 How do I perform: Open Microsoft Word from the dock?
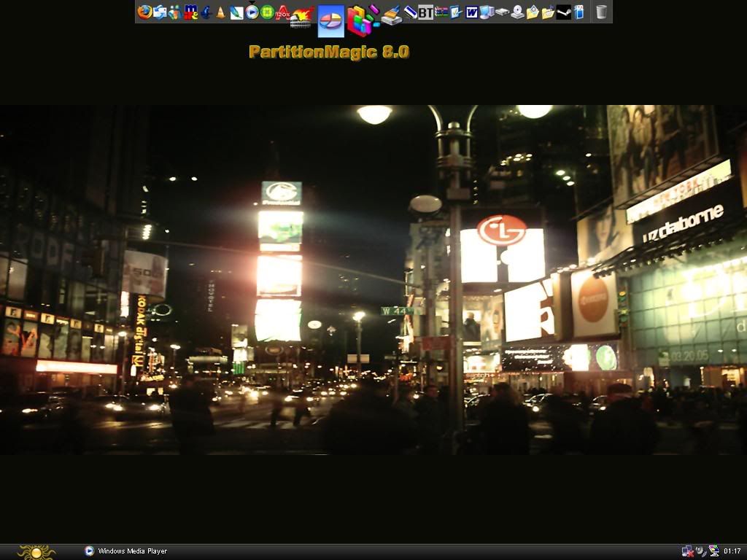click(x=472, y=12)
